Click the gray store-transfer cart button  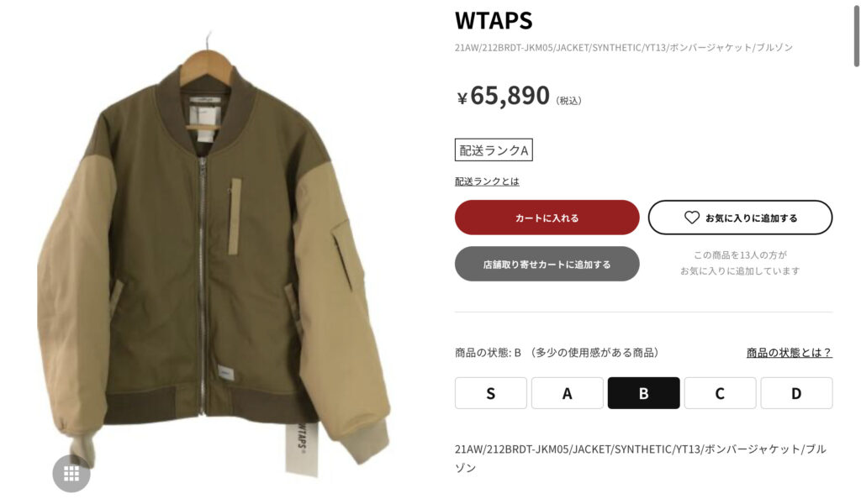coord(547,264)
